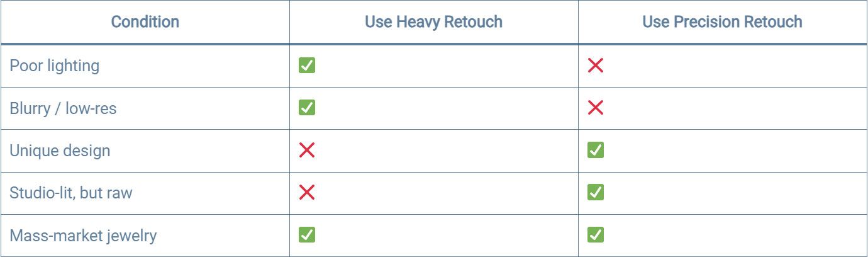The image size is (868, 257).
Task: Click red X for Unique design Heavy Retouch
Action: coord(307,151)
